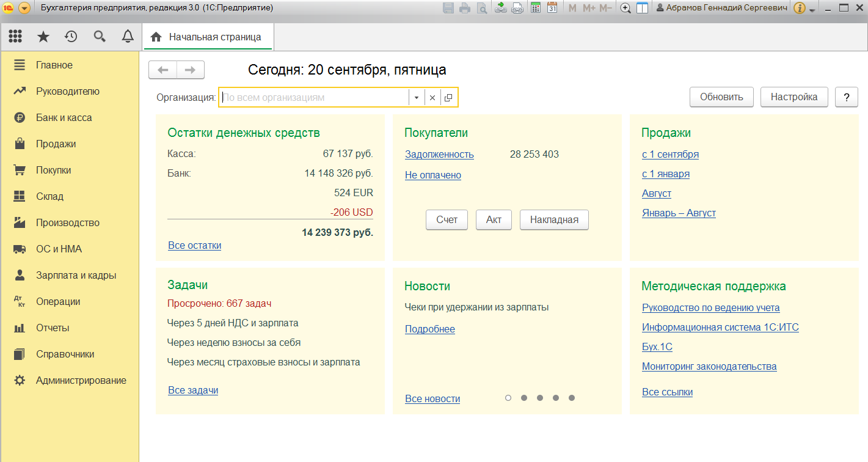868x462 pixels.
Task: Click the notifications bell icon
Action: coord(128,37)
